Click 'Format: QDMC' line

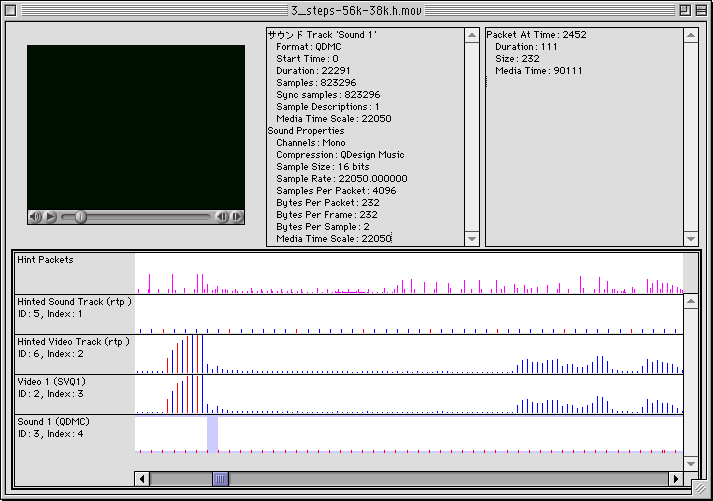[x=309, y=47]
